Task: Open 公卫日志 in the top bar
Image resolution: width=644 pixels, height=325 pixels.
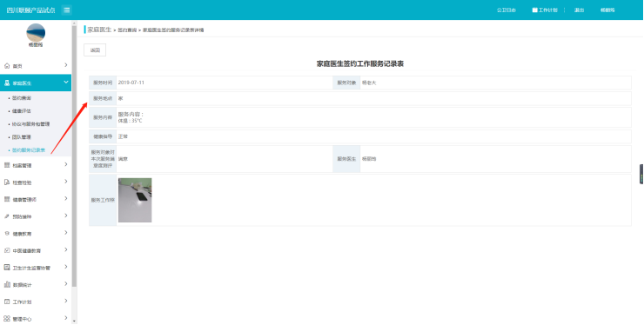Action: pos(506,10)
